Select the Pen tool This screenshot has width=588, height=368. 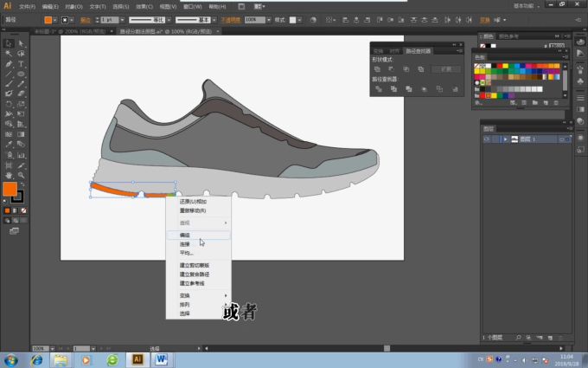tap(9, 63)
